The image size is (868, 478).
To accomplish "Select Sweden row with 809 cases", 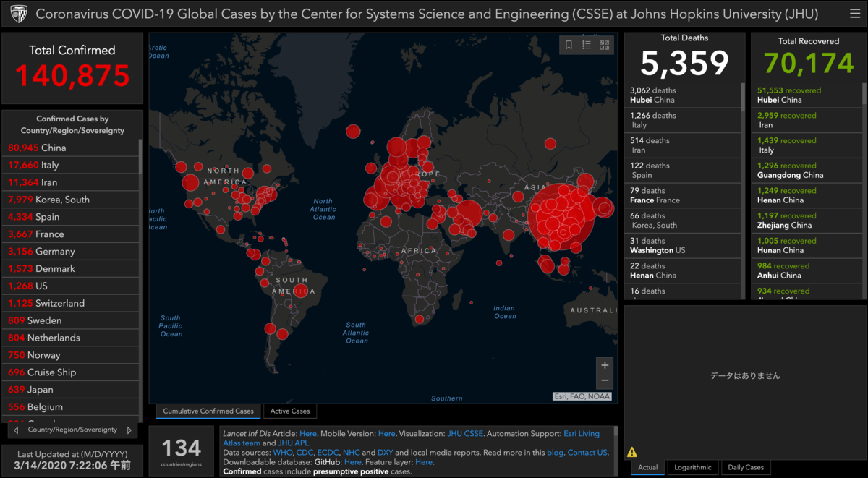I will tap(70, 320).
